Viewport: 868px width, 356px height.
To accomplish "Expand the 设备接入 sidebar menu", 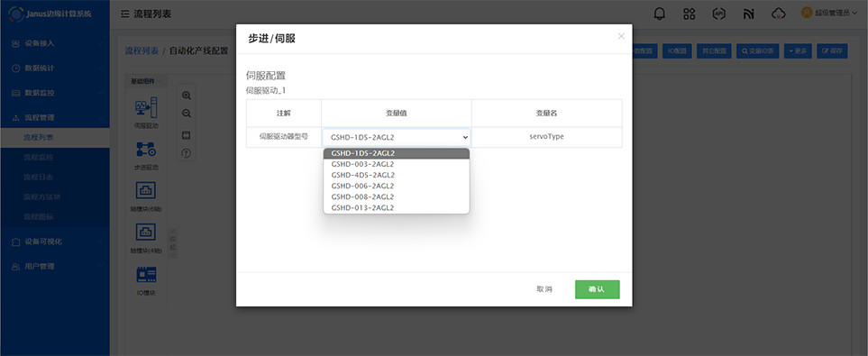I will click(x=55, y=43).
